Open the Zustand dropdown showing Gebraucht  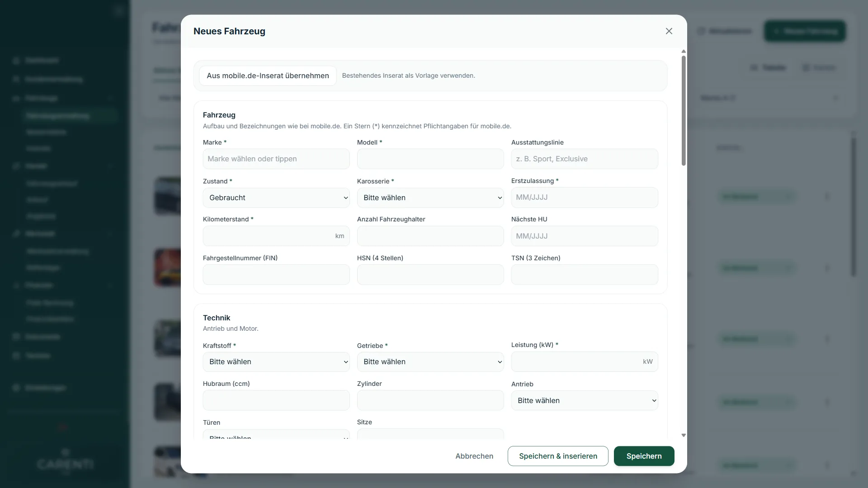(x=276, y=198)
